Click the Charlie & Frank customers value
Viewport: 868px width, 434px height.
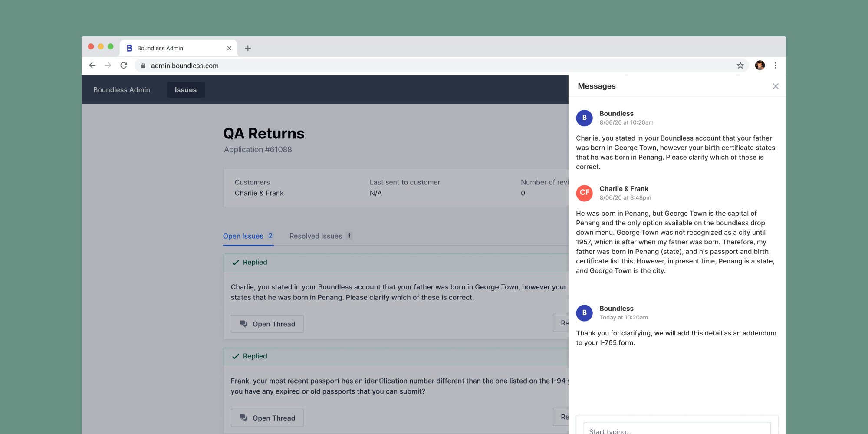pos(259,193)
